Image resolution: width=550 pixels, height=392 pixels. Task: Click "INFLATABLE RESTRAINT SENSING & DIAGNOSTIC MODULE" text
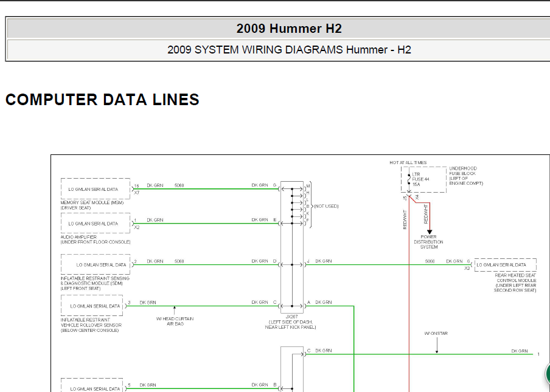pos(95,281)
